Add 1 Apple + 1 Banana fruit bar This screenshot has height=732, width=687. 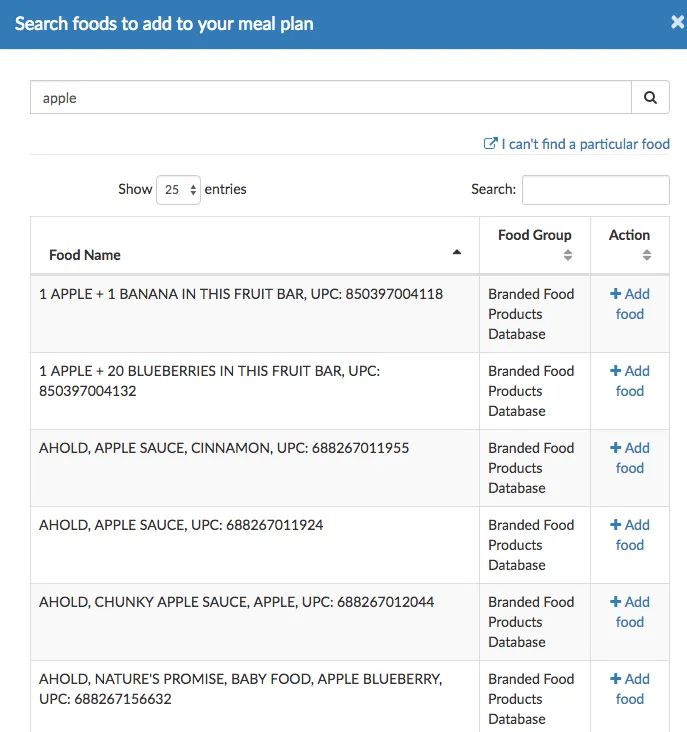click(630, 304)
